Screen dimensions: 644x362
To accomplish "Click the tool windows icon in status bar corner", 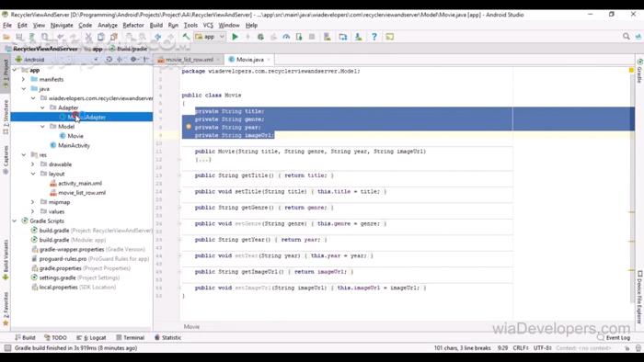I will coord(7,348).
